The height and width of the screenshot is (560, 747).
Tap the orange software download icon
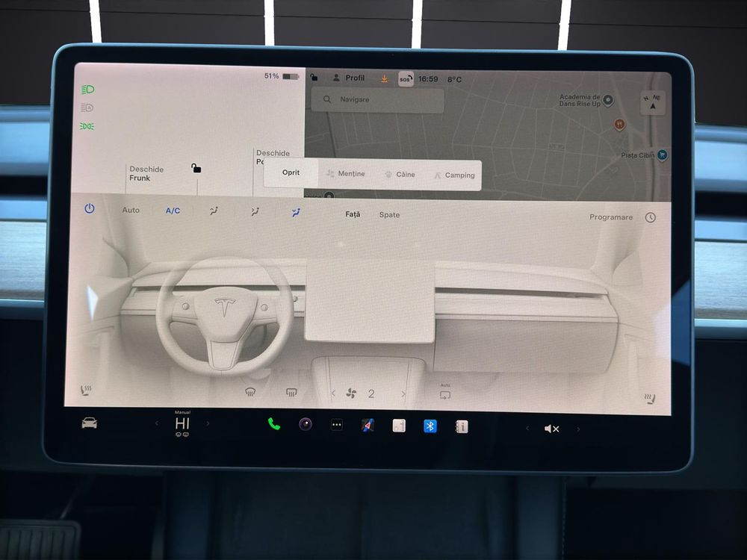pyautogui.click(x=384, y=78)
